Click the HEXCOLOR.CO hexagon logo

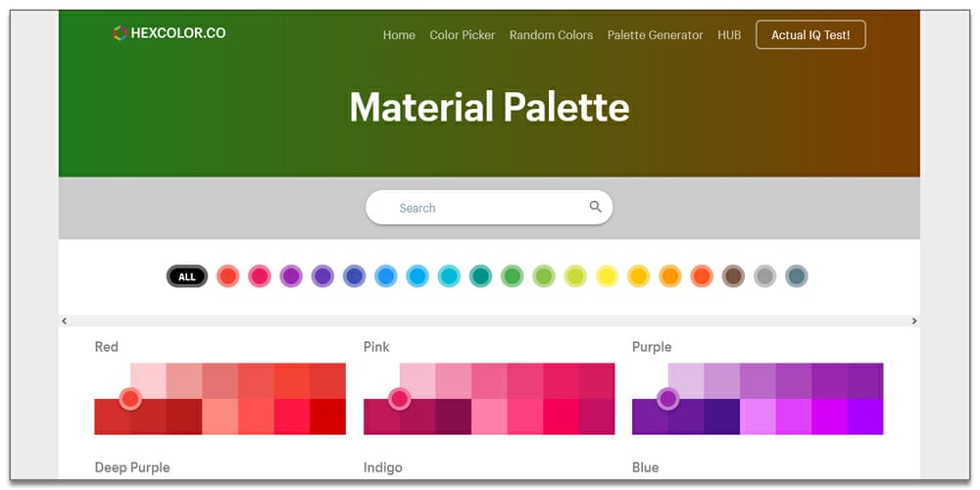coord(120,33)
